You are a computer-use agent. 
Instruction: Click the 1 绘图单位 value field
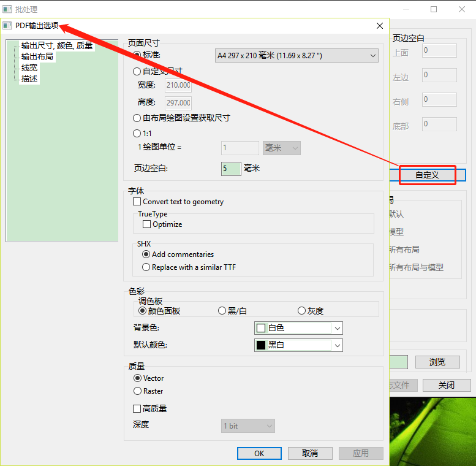(240, 148)
